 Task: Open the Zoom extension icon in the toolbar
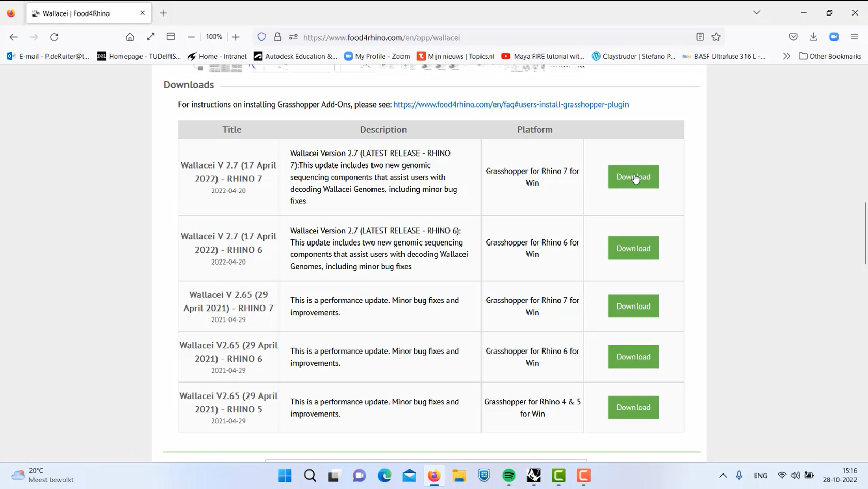(x=834, y=37)
